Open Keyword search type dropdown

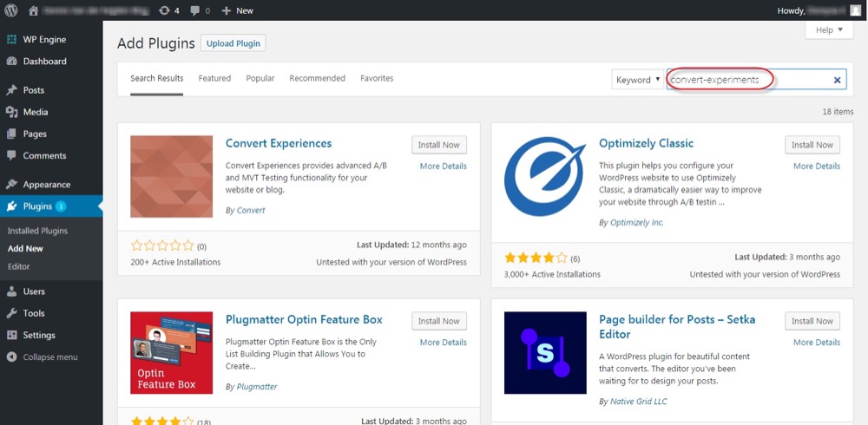coord(638,80)
